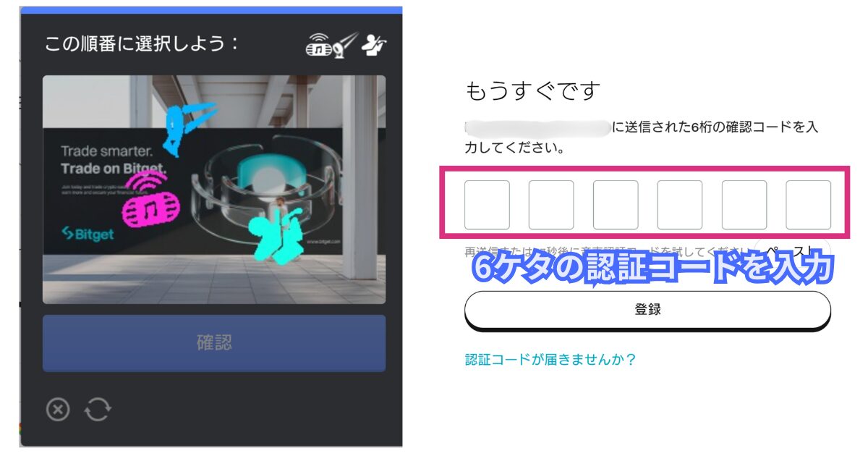
Task: Select the cyan seated figure shape in the captcha
Action: pos(276,233)
